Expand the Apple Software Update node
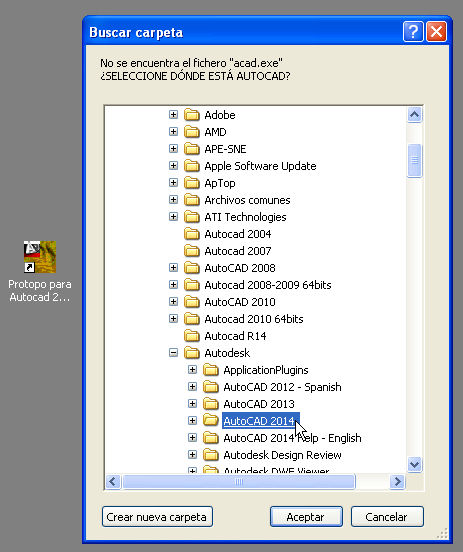This screenshot has width=463, height=552. click(x=173, y=165)
